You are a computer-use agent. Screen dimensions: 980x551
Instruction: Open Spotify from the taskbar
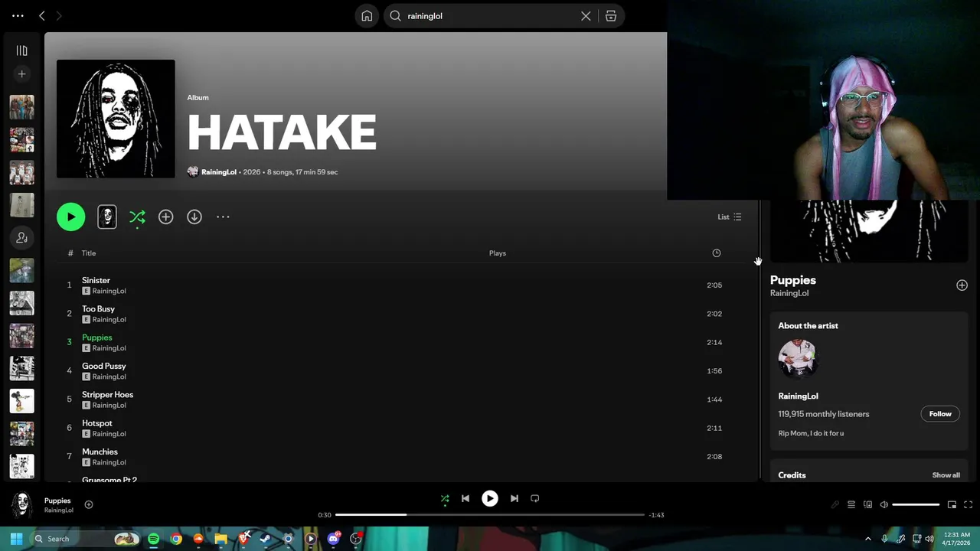coord(153,539)
